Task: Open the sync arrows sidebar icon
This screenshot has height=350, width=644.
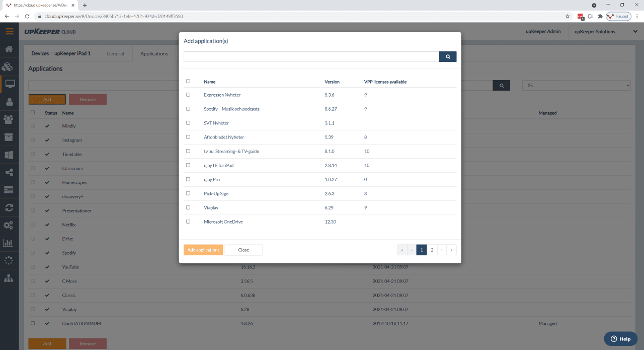Action: click(x=9, y=207)
